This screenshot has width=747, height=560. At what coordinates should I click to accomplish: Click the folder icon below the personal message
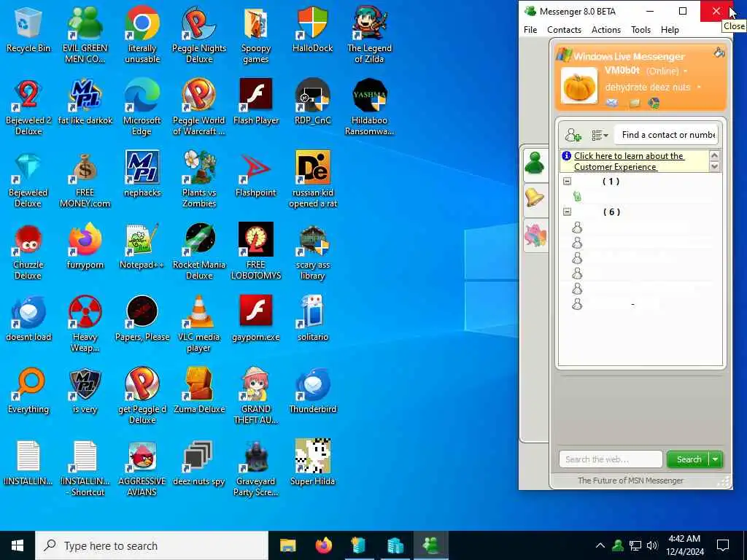pyautogui.click(x=635, y=103)
